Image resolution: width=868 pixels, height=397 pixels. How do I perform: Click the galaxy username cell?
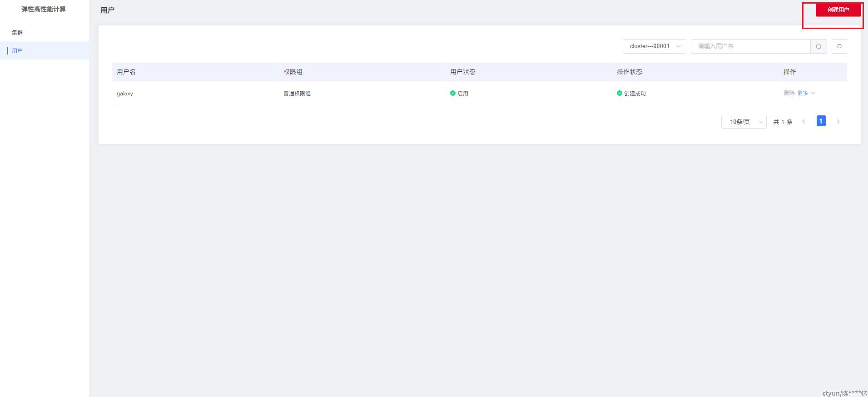(125, 94)
